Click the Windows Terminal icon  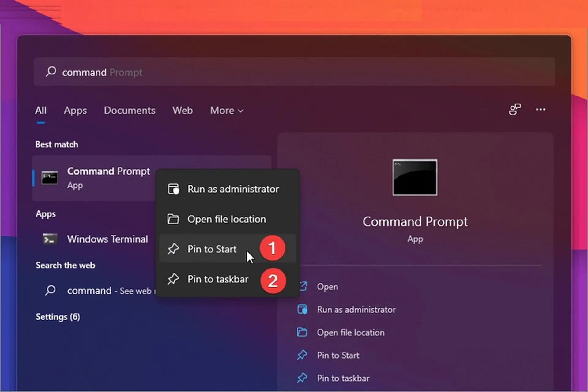tap(50, 239)
